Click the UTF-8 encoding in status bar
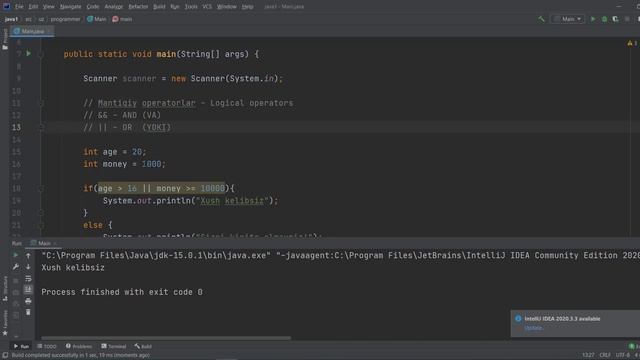Screen dimensions: 640x360 (x=622, y=355)
